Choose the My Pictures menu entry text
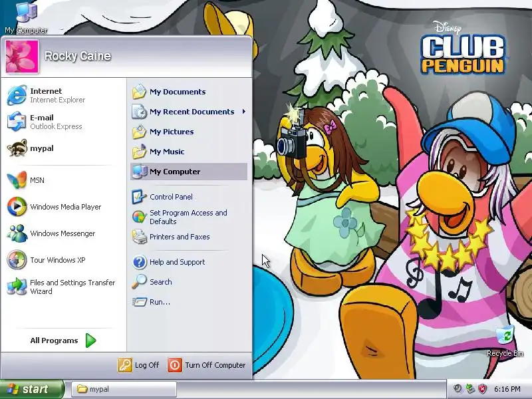 (172, 132)
